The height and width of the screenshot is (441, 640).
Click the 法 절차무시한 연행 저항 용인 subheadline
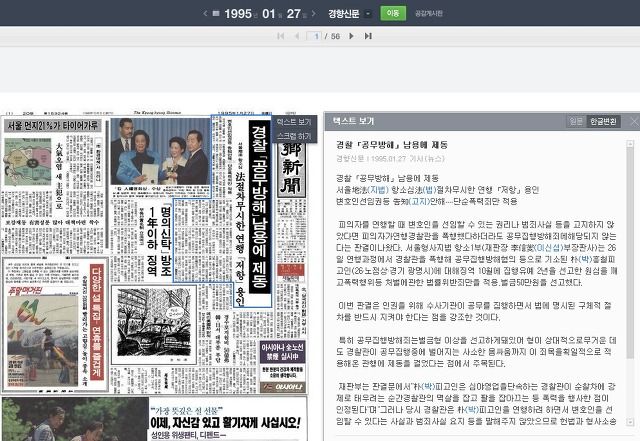[240, 239]
